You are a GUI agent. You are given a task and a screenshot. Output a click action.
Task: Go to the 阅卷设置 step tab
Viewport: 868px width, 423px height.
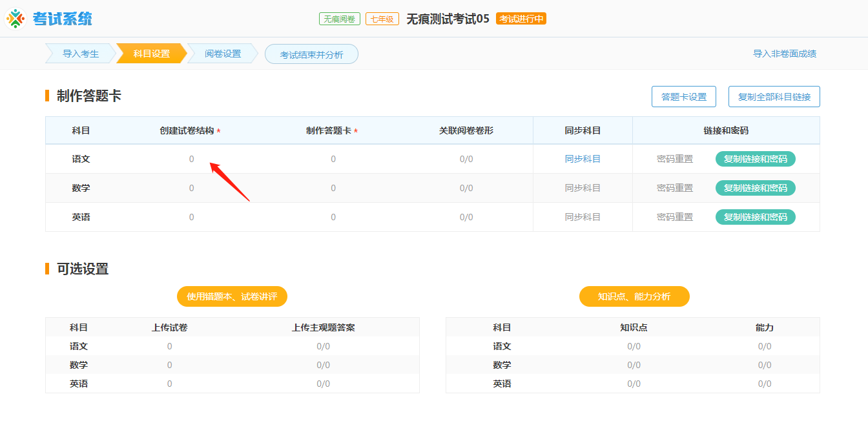point(223,54)
